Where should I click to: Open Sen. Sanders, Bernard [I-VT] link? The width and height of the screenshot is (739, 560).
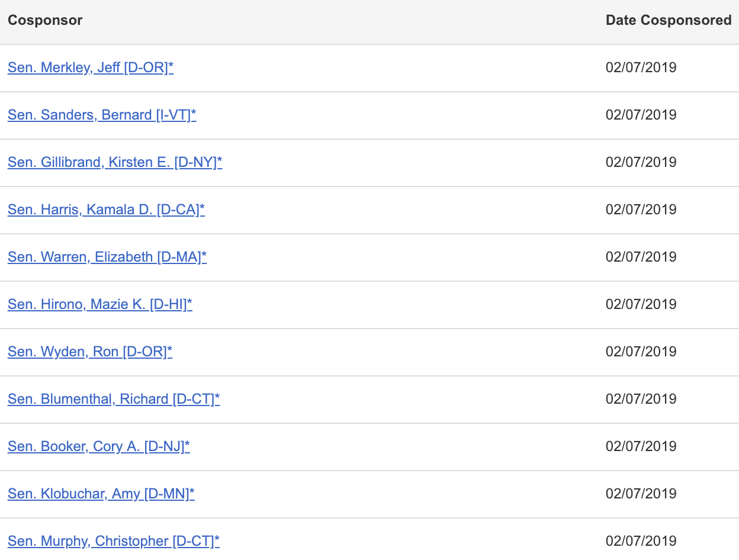(102, 115)
